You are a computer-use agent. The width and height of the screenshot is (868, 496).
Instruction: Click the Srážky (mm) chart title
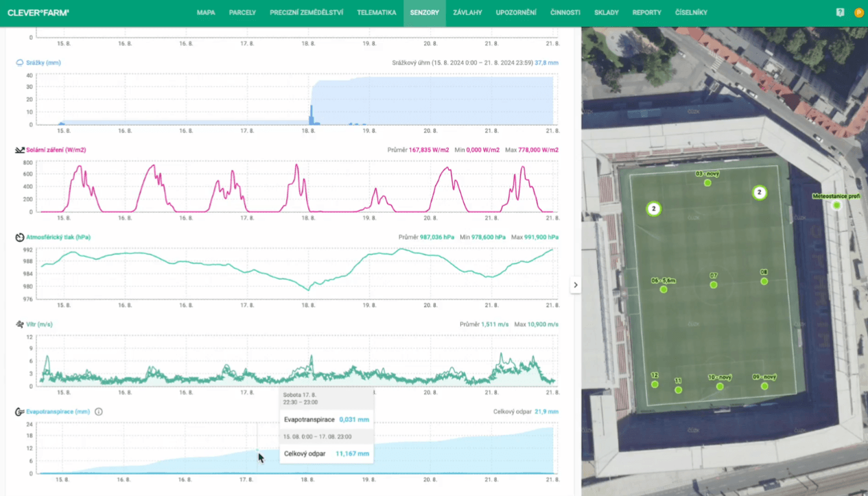44,62
